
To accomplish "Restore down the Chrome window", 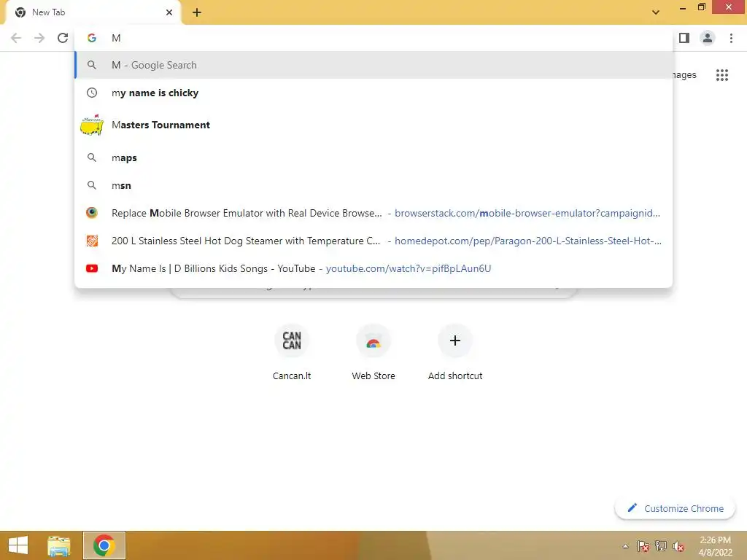I will [x=701, y=7].
